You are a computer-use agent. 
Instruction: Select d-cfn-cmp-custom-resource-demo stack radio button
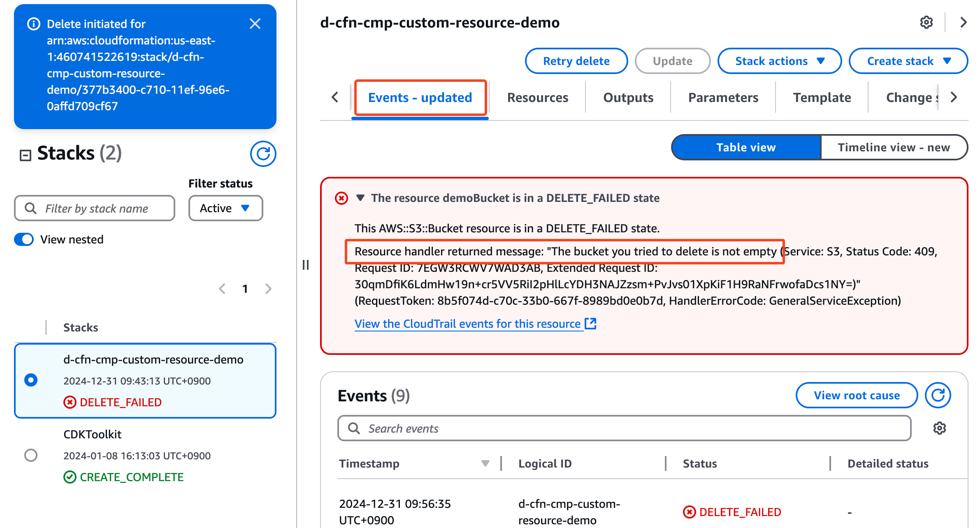coord(31,380)
